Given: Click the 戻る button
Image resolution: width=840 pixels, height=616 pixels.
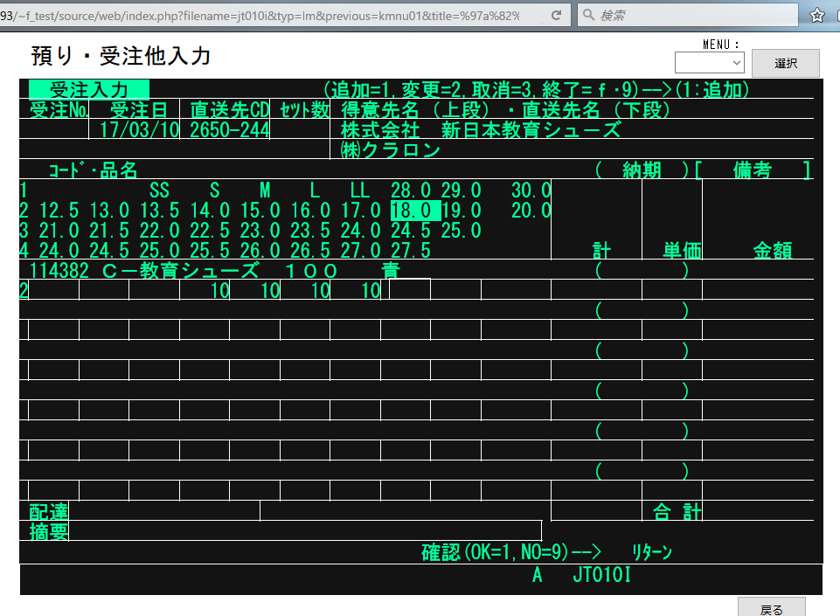Looking at the screenshot, I should 771,609.
